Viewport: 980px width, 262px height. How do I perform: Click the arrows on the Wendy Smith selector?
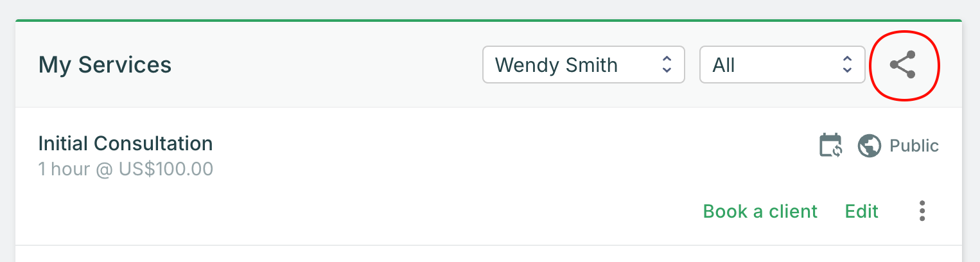(667, 64)
